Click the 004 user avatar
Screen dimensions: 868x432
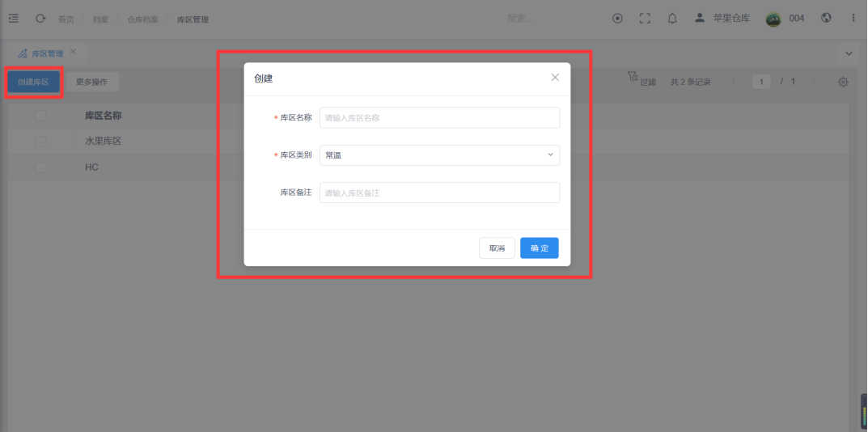click(773, 19)
